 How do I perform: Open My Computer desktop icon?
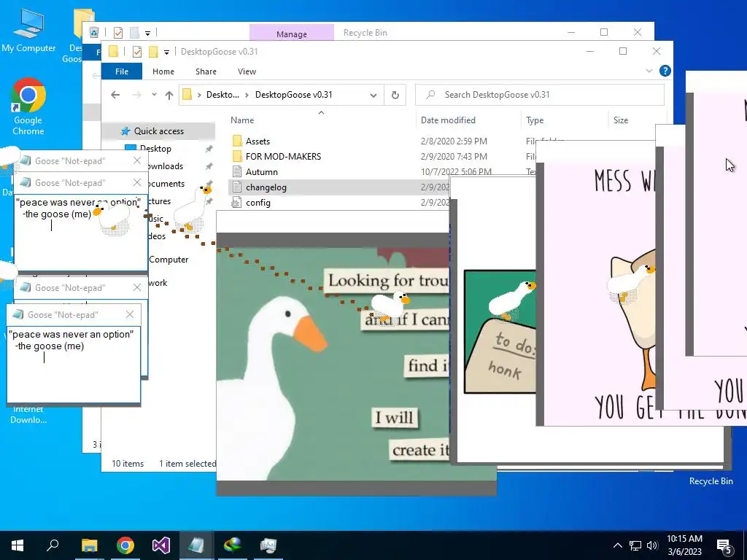coord(28,31)
